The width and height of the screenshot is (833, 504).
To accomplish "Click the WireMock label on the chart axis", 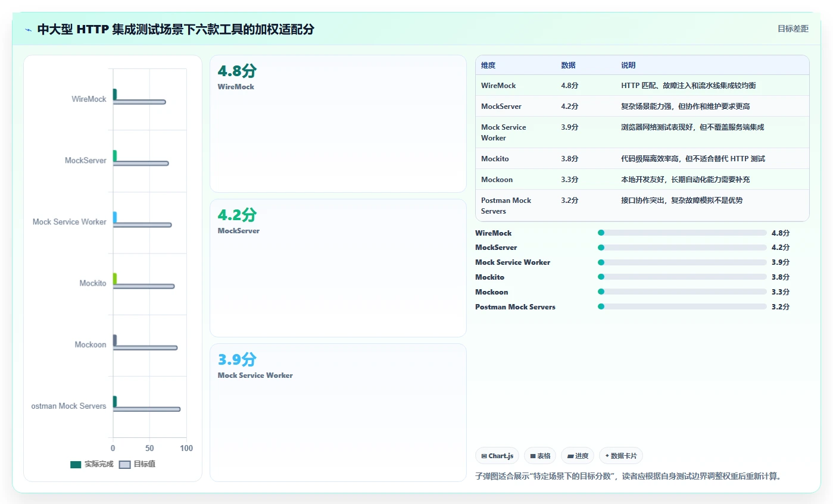I will [x=89, y=99].
